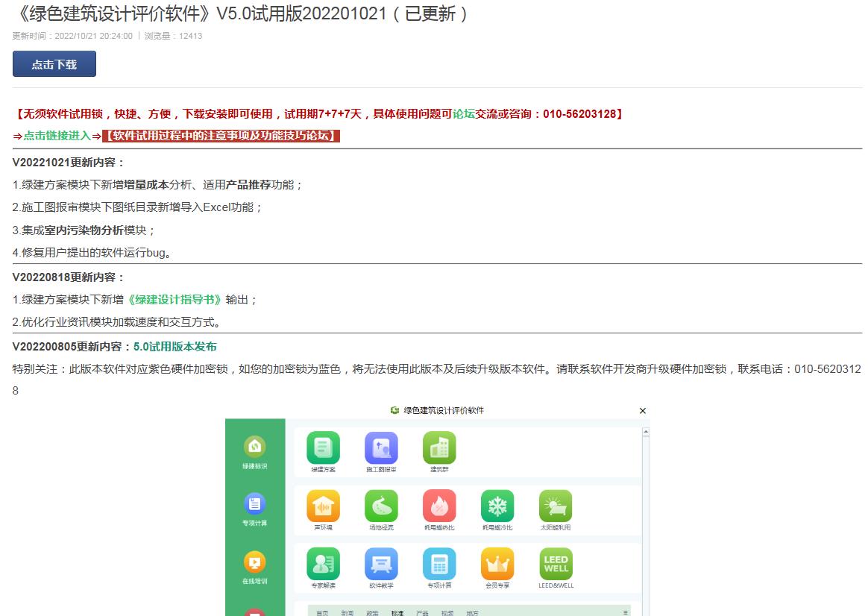This screenshot has width=868, height=616.
Task: Open the 耗电输热比 flame icon
Action: click(x=439, y=506)
